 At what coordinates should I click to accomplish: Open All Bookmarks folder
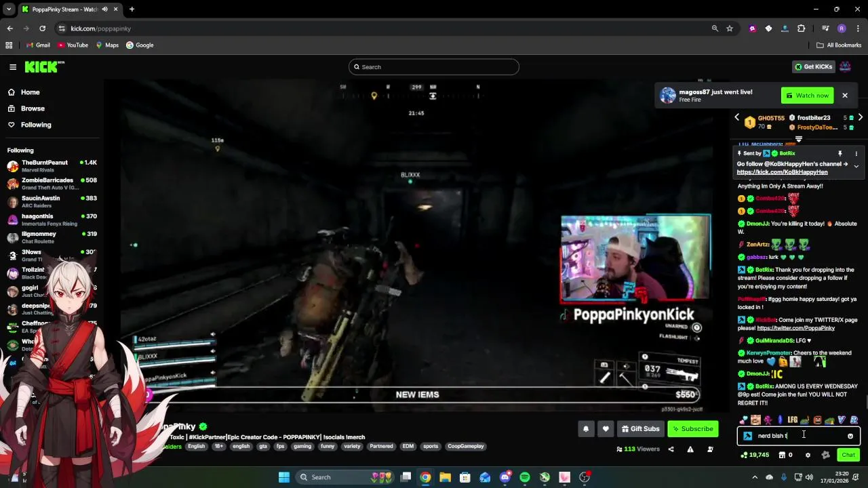click(x=839, y=45)
